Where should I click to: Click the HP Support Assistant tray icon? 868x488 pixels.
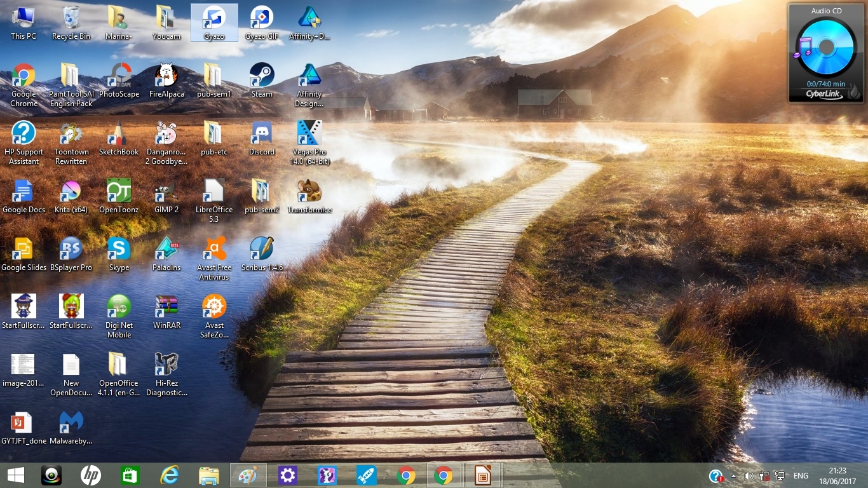(716, 476)
